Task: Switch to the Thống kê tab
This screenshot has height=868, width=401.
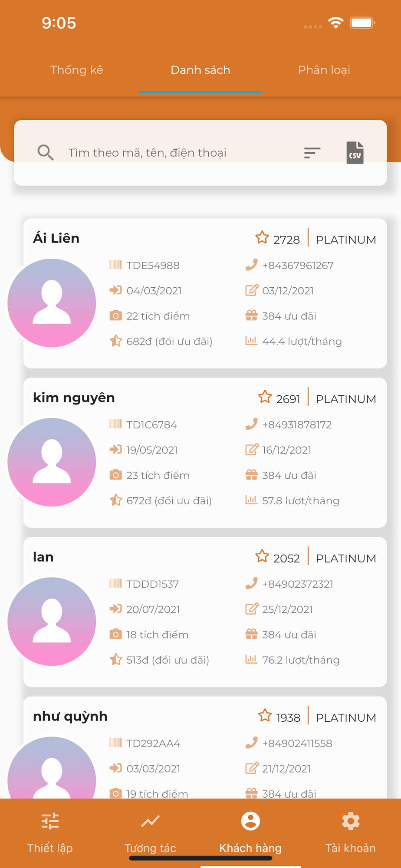Action: [x=77, y=70]
